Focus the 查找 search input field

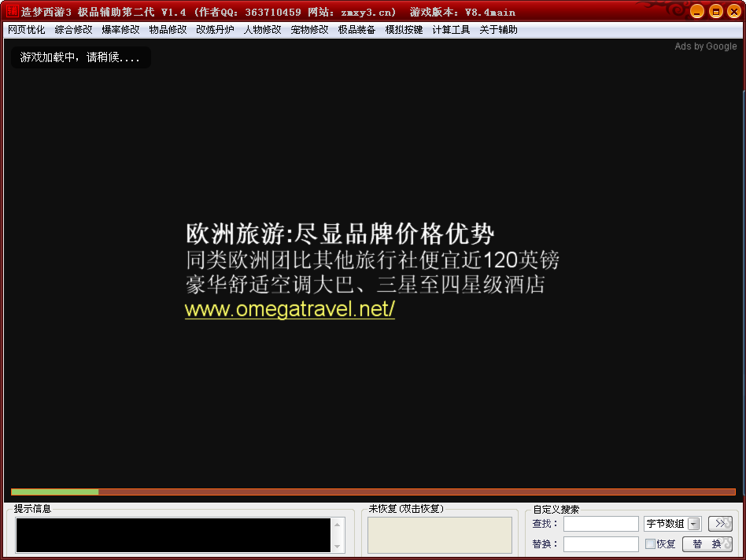[x=601, y=524]
